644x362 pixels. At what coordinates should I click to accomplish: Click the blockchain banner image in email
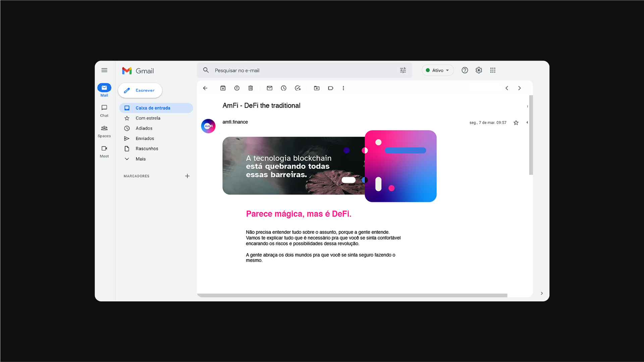[x=329, y=166]
